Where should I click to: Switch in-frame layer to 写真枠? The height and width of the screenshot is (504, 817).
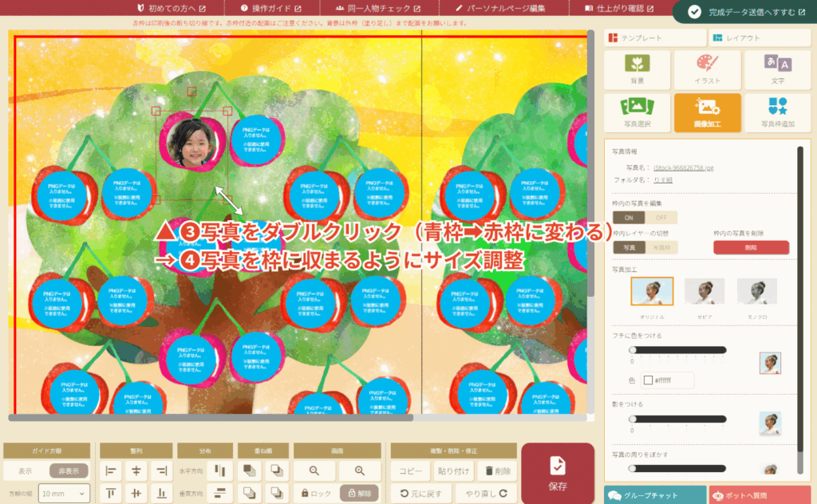coord(661,247)
